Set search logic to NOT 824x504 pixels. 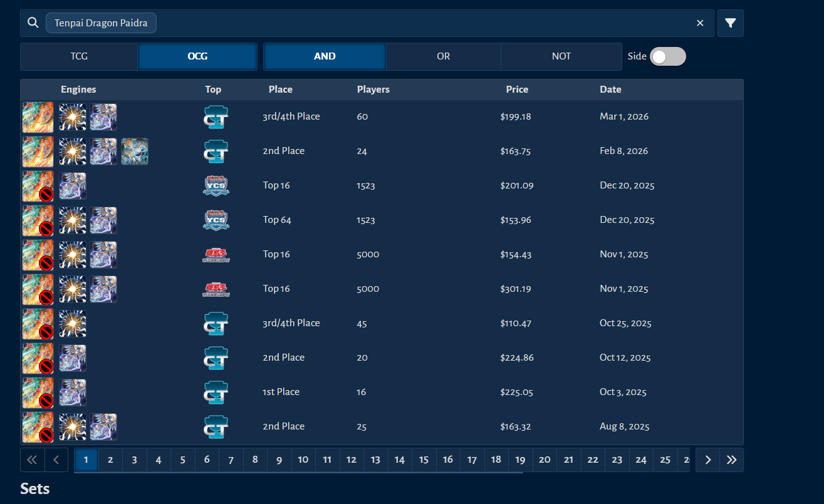click(561, 56)
